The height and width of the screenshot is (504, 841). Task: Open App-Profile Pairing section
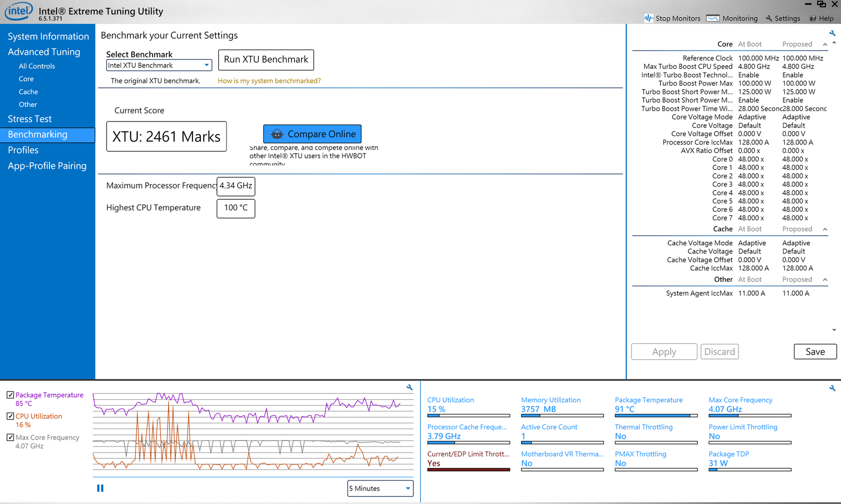tap(47, 166)
